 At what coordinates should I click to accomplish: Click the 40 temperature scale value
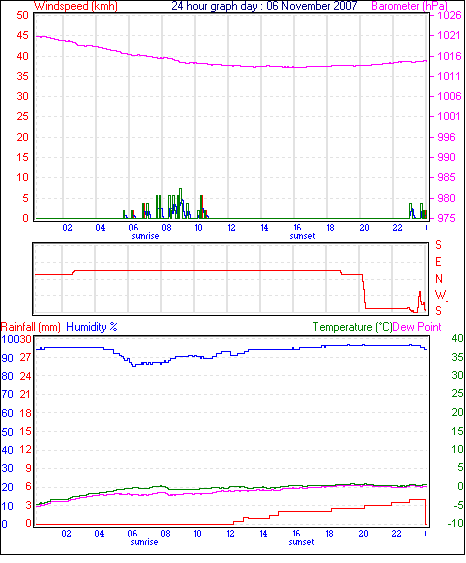(457, 338)
